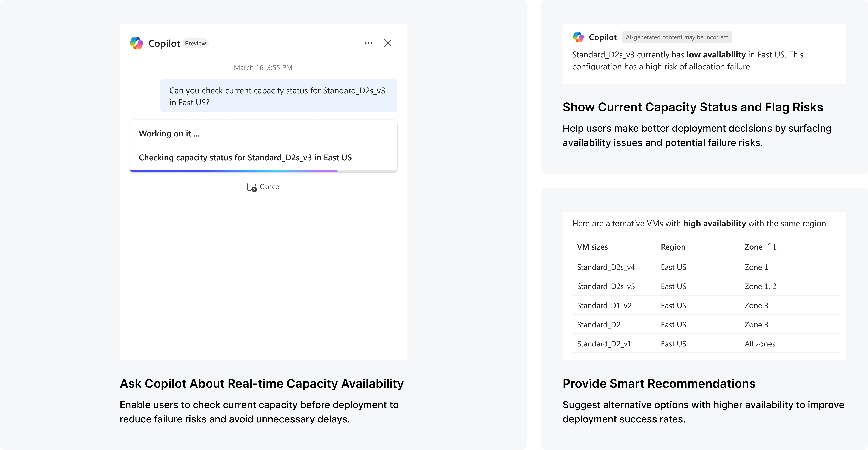The image size is (868, 450).
Task: Click 'AI-generated content may be incorrect' badge
Action: coord(677,37)
